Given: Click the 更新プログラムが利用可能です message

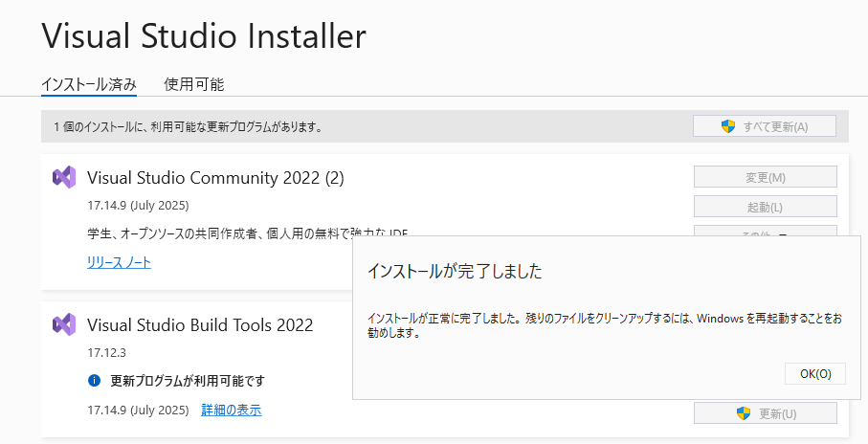Looking at the screenshot, I should coord(188,381).
